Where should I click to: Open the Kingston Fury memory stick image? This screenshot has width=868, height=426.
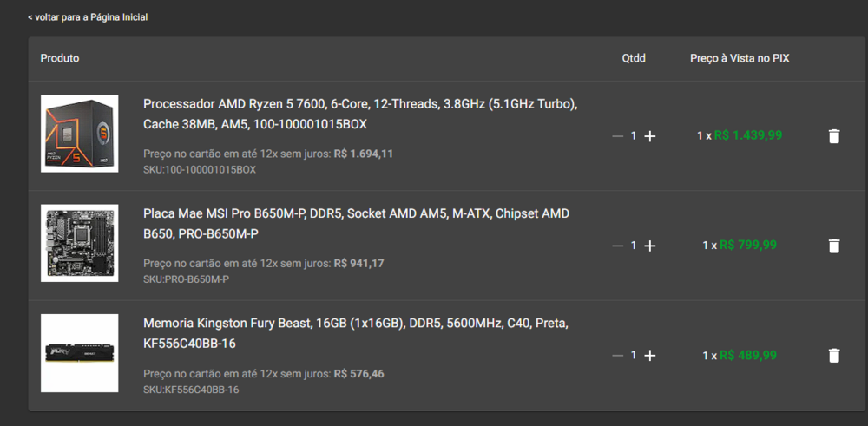[x=79, y=353]
